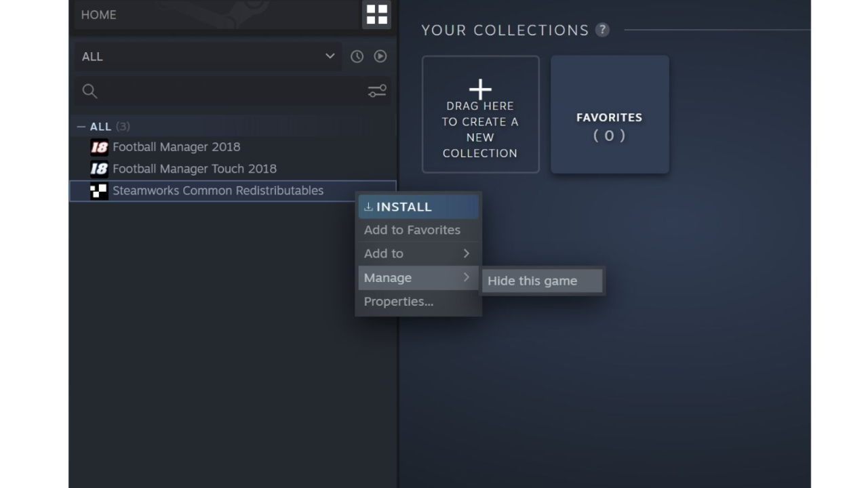Click the Your Collections help icon
868x488 pixels.
coord(602,30)
